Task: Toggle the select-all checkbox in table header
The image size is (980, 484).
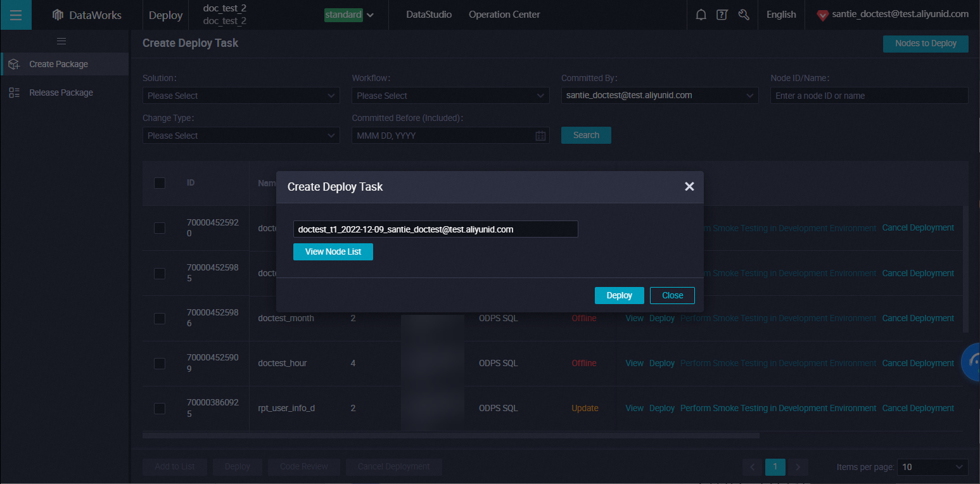Action: 160,183
